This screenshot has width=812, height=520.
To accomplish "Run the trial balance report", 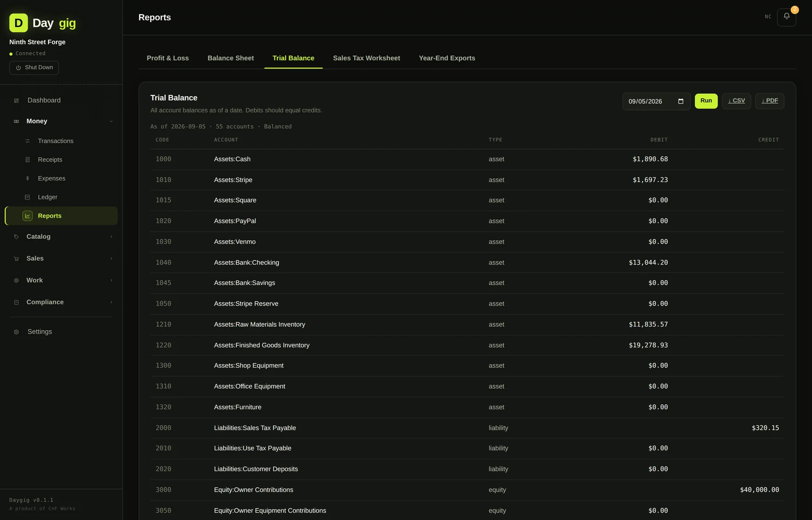I will pos(706,101).
